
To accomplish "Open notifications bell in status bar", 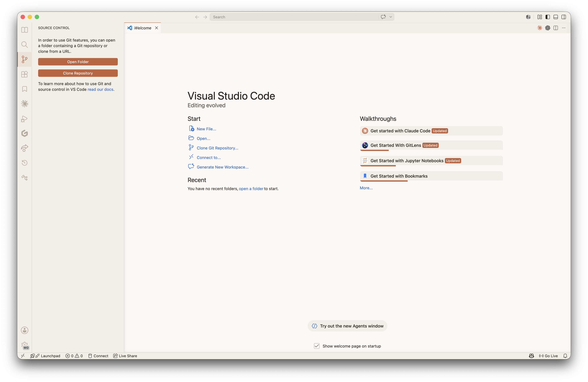I will (x=565, y=356).
